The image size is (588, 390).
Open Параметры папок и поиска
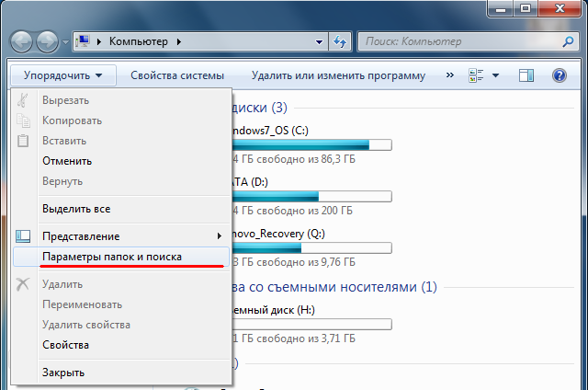click(x=121, y=257)
